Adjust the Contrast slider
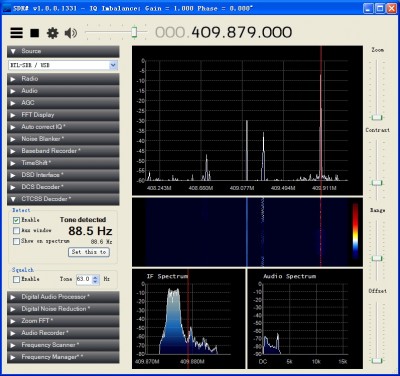Screen dimensions: 400x376 point(377,183)
